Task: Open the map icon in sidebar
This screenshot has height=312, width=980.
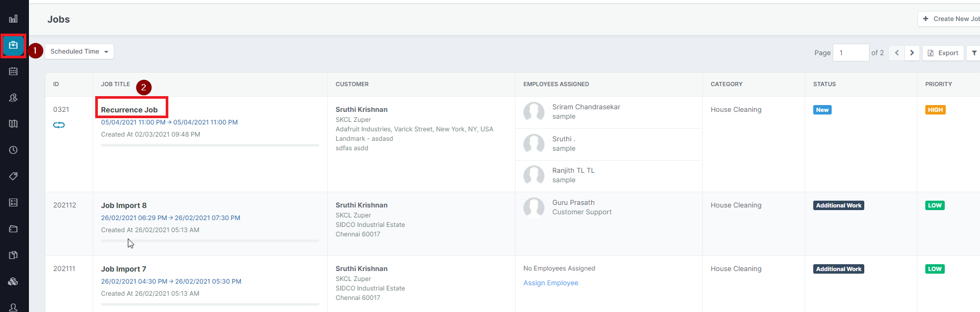Action: point(13,124)
